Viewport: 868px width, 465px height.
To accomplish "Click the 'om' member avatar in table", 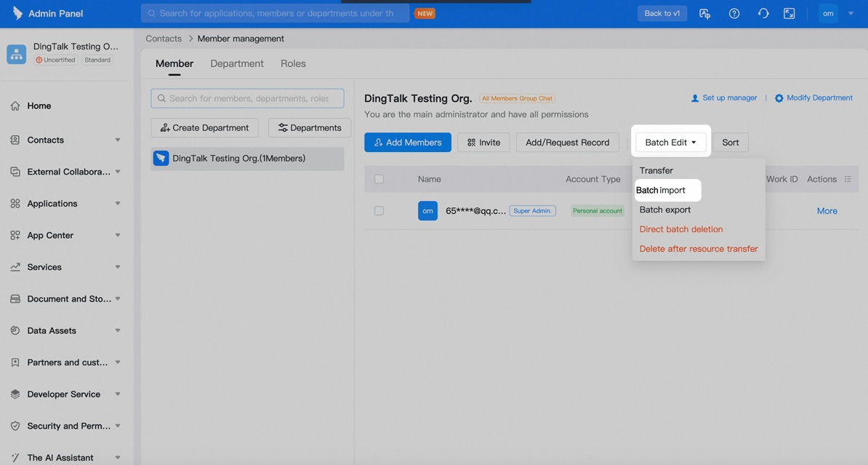I will [427, 210].
